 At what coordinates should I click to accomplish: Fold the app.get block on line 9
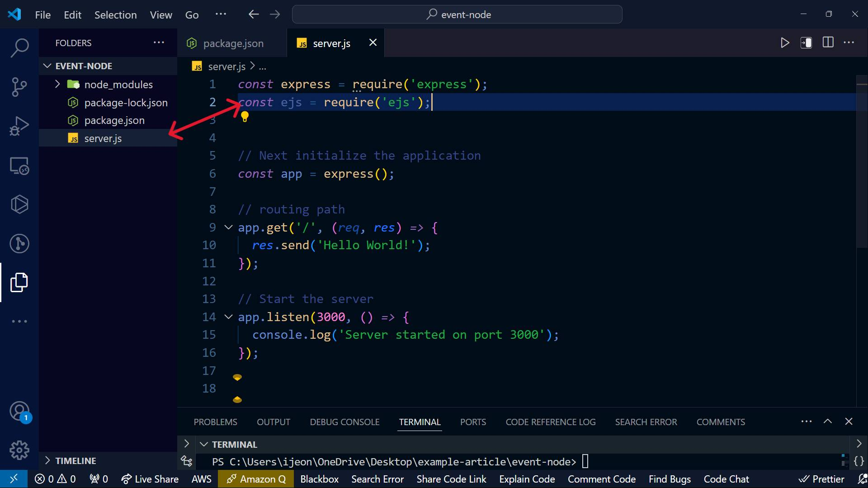pos(228,227)
